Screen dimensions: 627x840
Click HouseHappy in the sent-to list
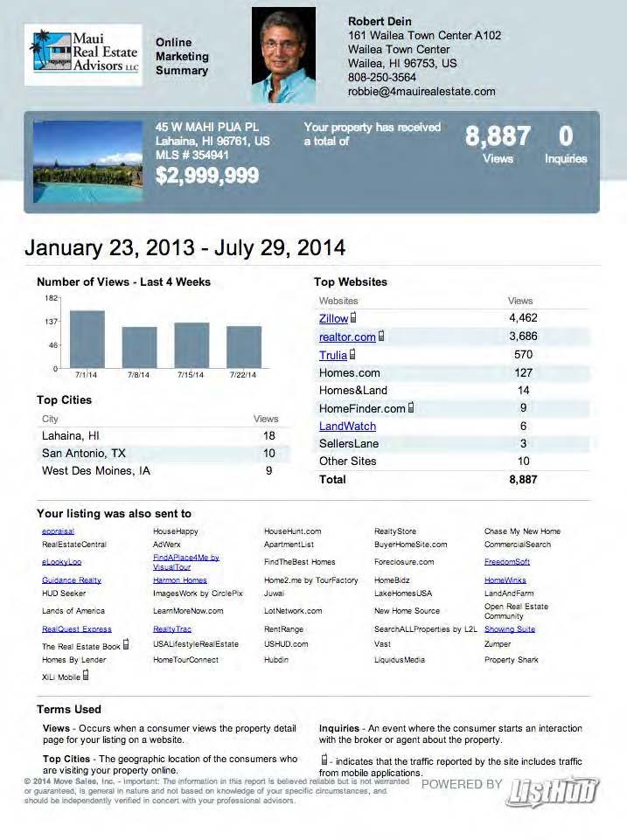pos(175,531)
